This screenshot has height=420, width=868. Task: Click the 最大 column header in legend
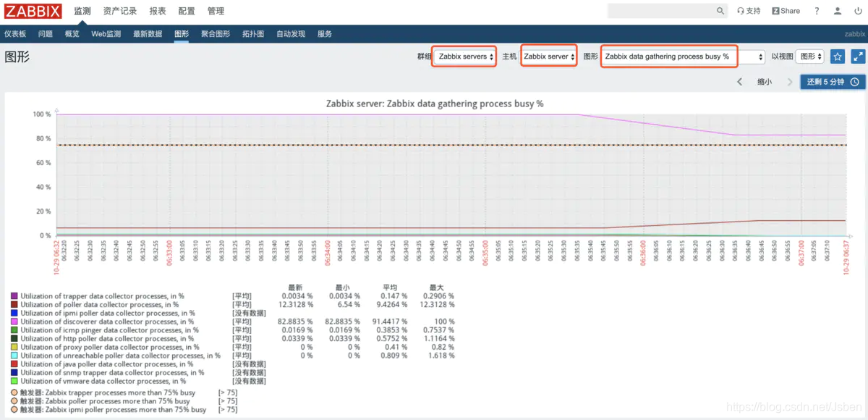click(438, 287)
